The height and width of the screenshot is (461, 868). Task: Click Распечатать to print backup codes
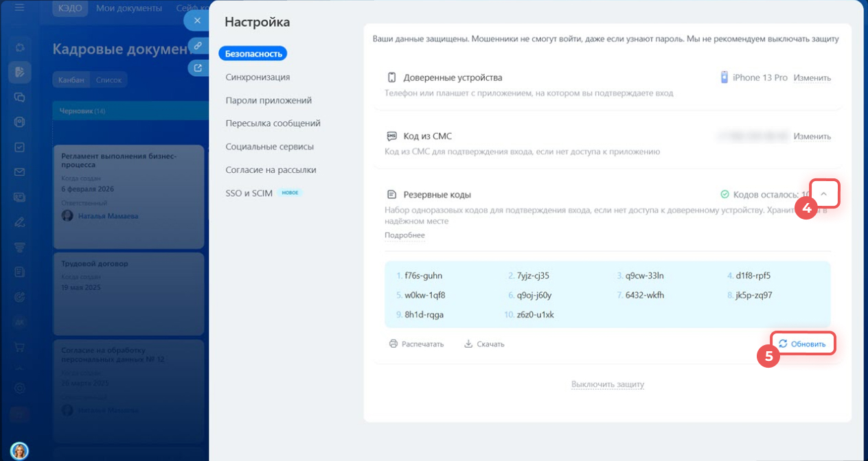(x=417, y=344)
